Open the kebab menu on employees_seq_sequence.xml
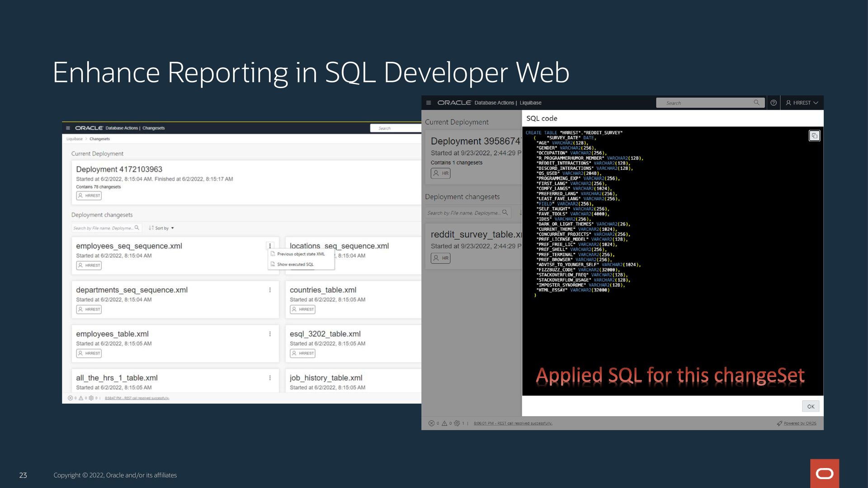This screenshot has width=868, height=488. 270,246
